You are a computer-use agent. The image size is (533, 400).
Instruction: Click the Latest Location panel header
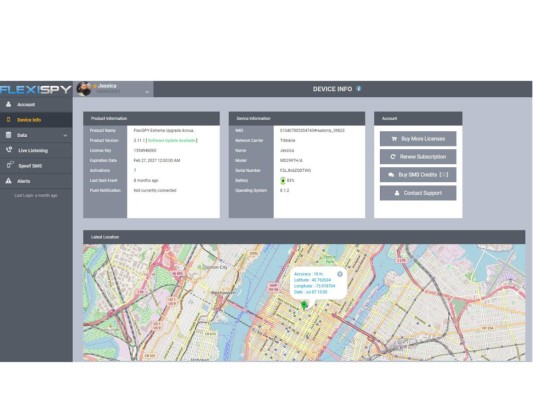(304, 237)
